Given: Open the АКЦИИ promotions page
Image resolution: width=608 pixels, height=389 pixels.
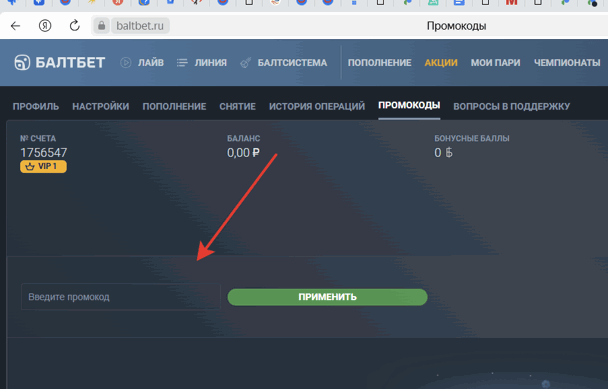Looking at the screenshot, I should tap(441, 62).
